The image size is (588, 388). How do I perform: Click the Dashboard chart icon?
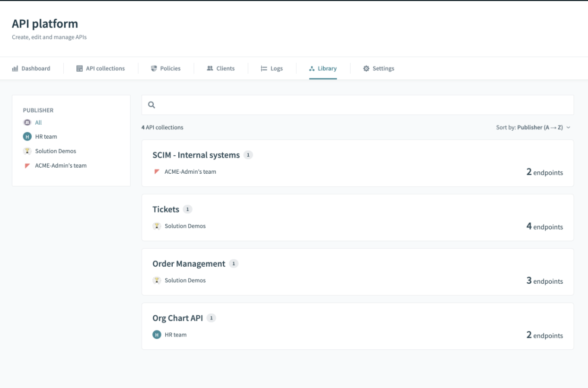15,68
